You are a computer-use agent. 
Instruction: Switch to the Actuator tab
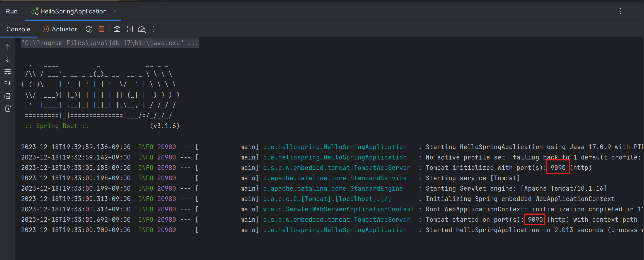point(59,29)
